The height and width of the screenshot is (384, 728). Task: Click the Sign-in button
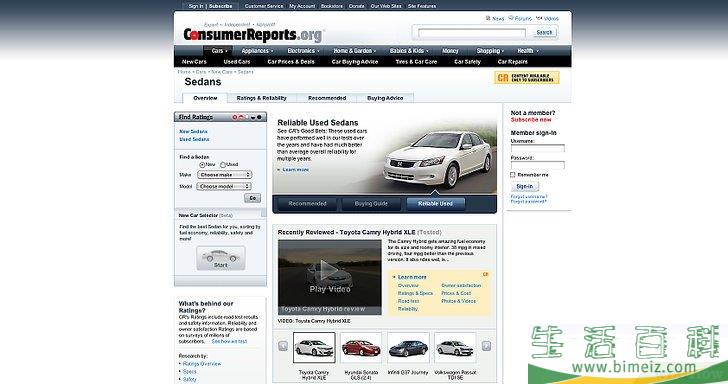525,187
